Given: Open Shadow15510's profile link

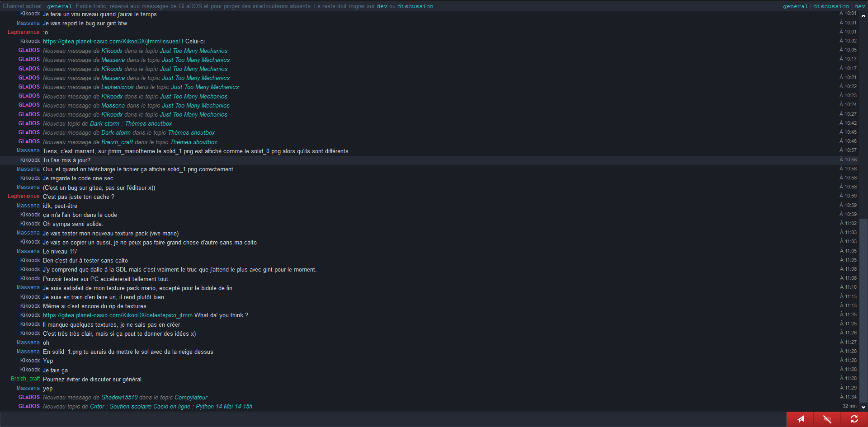Looking at the screenshot, I should click(x=119, y=398).
